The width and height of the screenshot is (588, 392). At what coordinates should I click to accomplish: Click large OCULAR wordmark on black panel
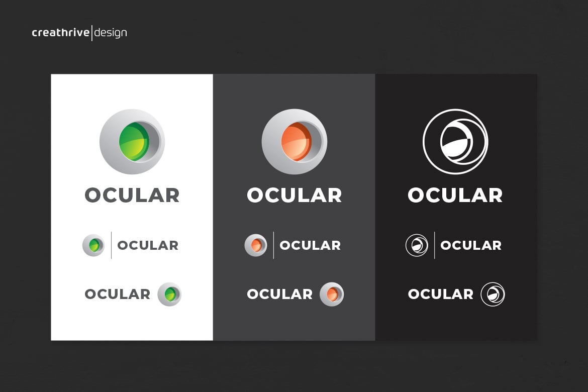tap(455, 195)
